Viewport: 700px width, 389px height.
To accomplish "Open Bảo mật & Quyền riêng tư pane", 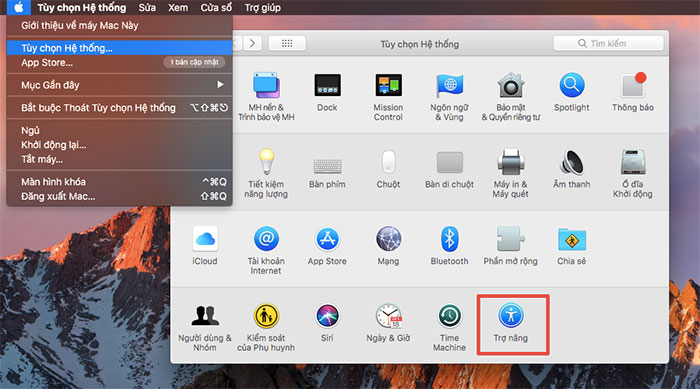I will (x=510, y=97).
